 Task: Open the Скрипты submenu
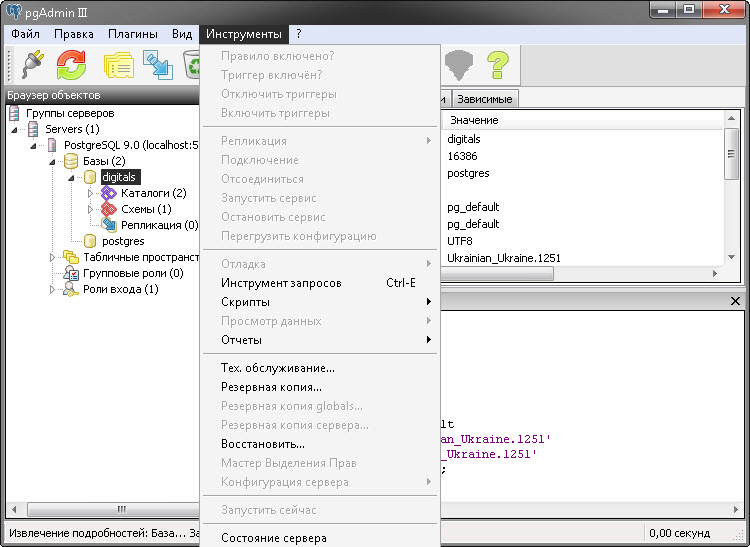coord(320,302)
